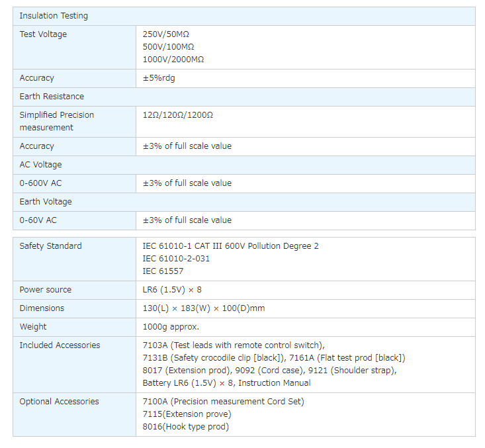485x448 pixels.
Task: Click the Simplified Precision measurement label
Action: click(56, 121)
